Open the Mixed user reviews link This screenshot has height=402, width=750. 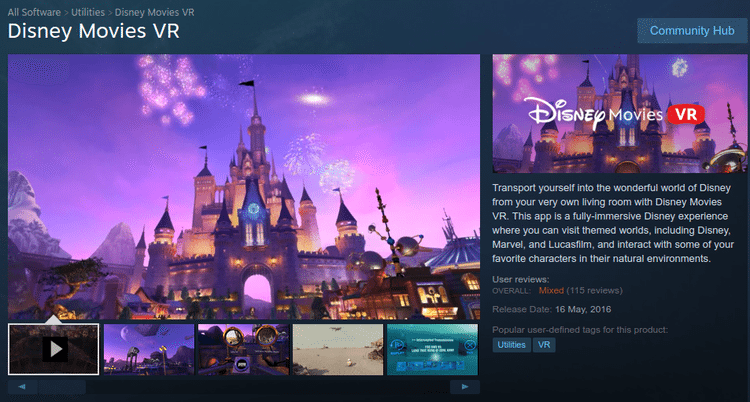pyautogui.click(x=551, y=290)
